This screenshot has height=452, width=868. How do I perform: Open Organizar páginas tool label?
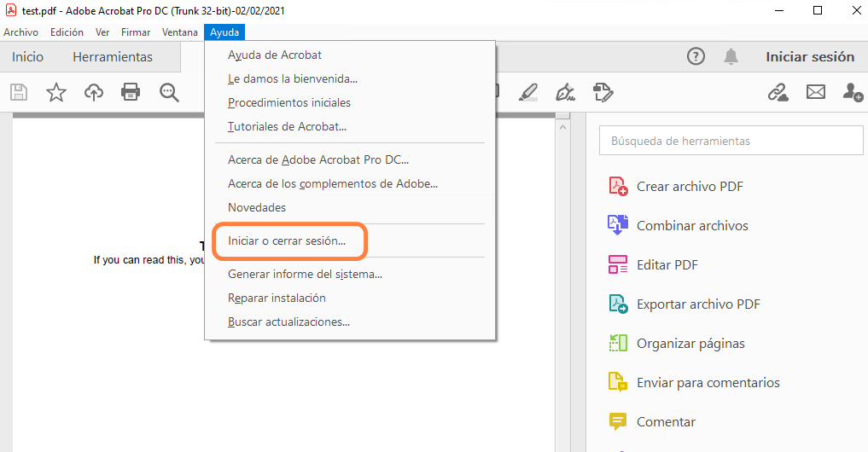pyautogui.click(x=690, y=343)
